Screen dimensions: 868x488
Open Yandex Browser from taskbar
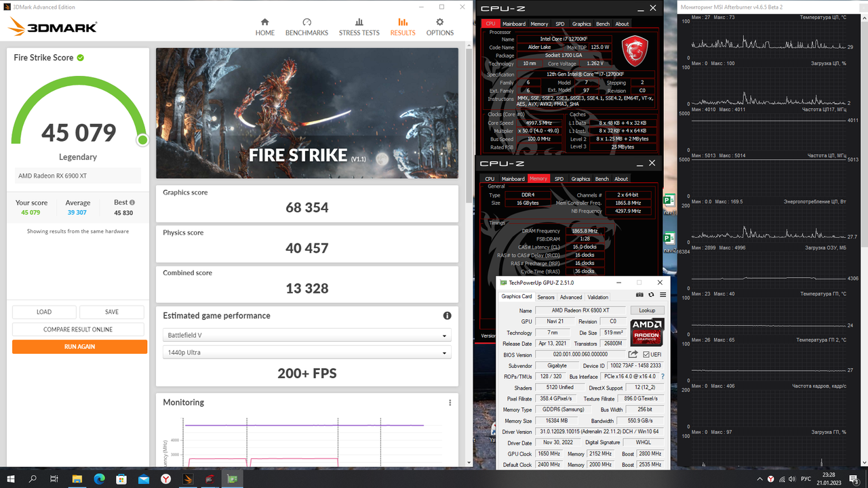click(x=166, y=479)
